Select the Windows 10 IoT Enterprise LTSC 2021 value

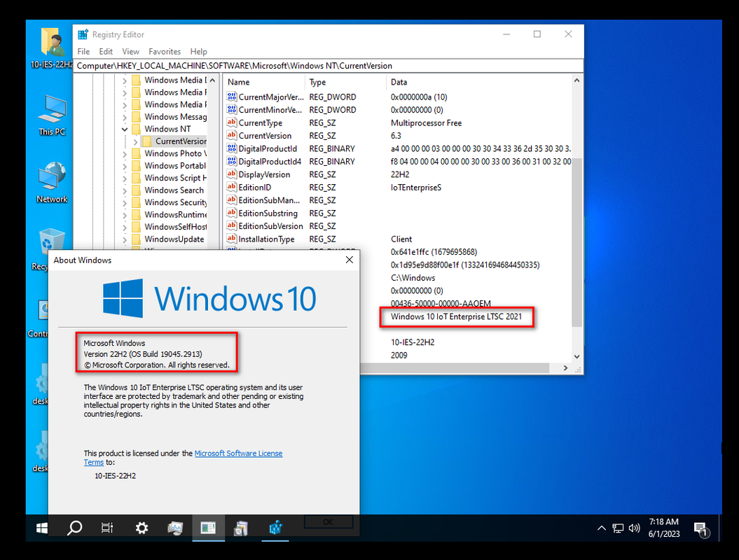456,316
